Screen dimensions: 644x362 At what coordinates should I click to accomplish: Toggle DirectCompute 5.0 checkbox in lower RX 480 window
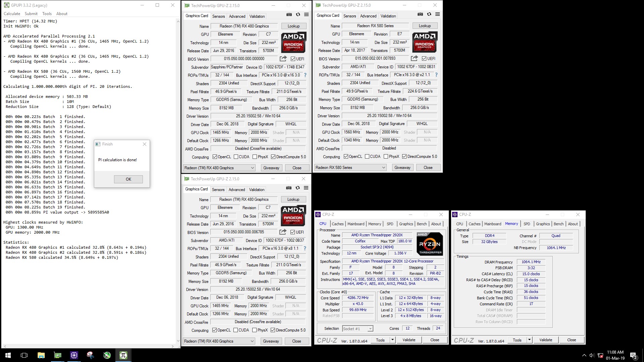pyautogui.click(x=273, y=330)
